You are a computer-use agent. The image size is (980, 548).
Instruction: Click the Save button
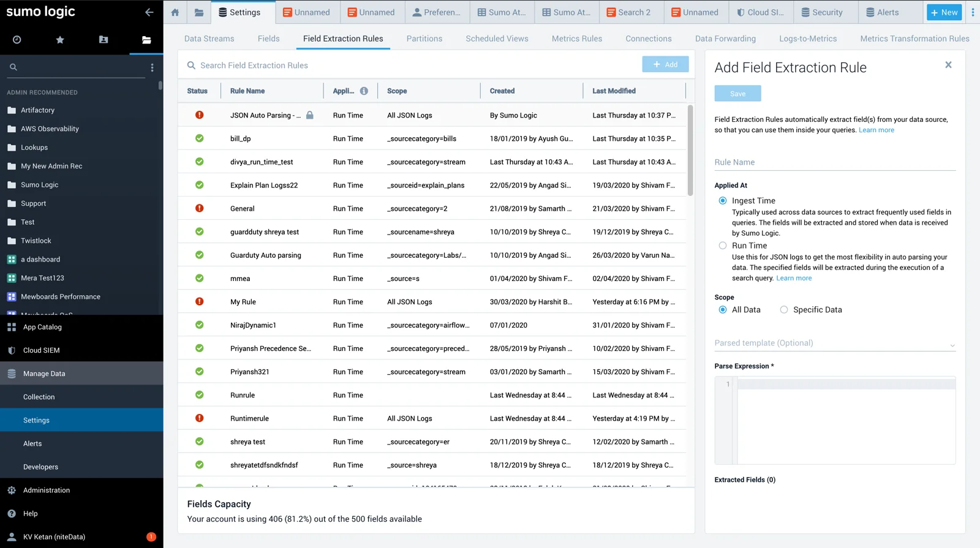coord(737,94)
